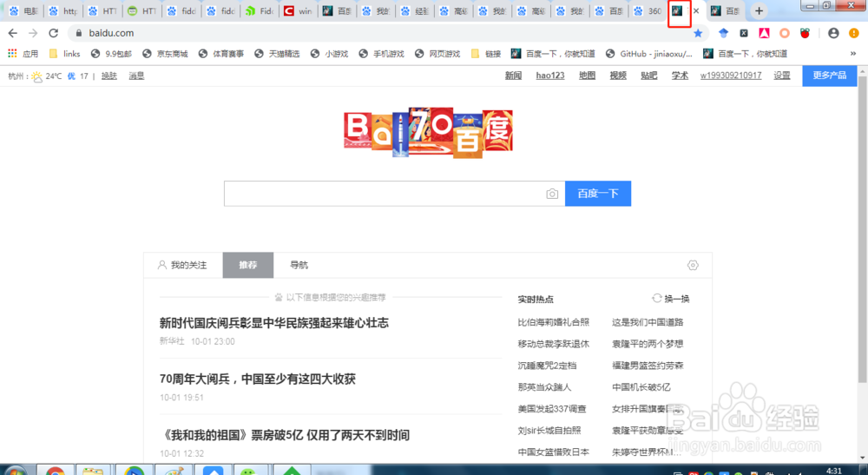Screen dimensions: 868x475
Task: Go back to the previous page
Action: [x=13, y=33]
